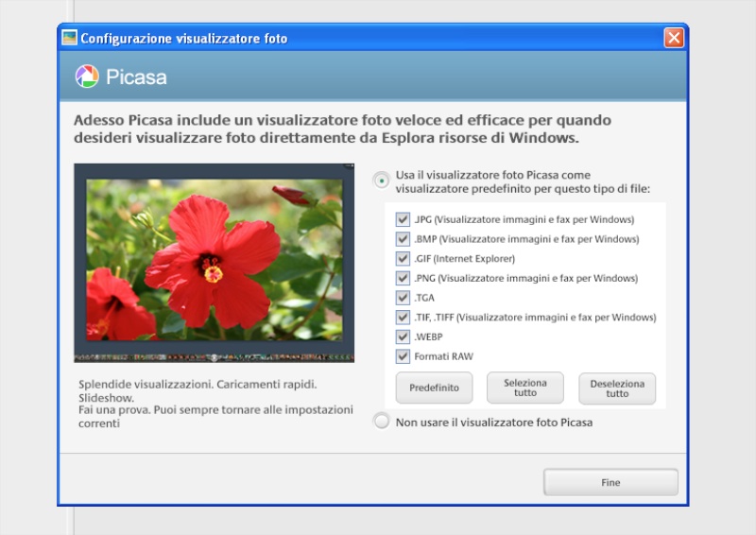Close the Configurazione visualizzatore foto dialog
The width and height of the screenshot is (756, 535).
(x=673, y=38)
